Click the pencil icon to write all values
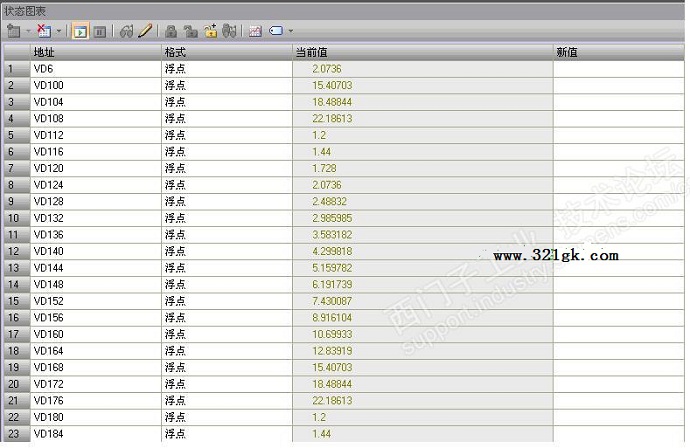Screen dimensions: 690x448 click(145, 31)
